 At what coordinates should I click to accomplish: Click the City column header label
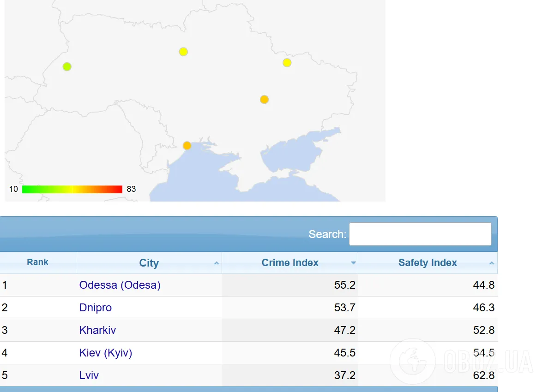pyautogui.click(x=149, y=263)
